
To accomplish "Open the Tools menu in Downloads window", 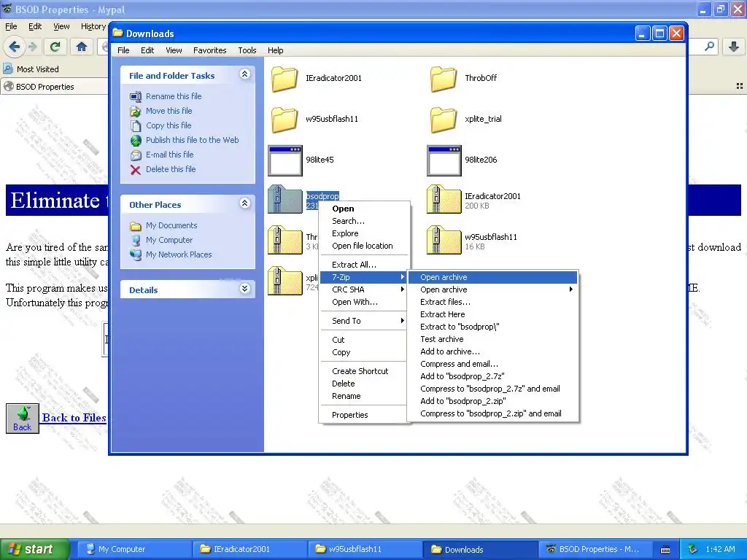I will pos(247,50).
